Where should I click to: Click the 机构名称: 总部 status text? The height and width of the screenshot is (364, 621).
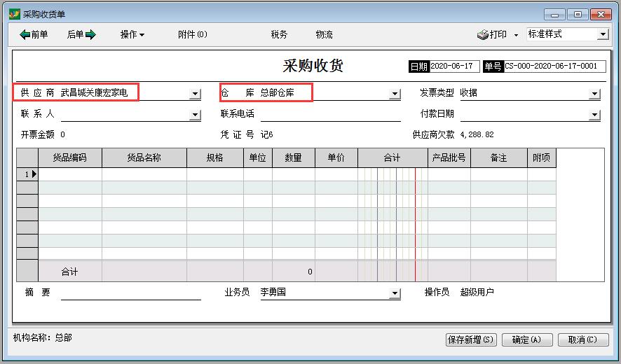(x=42, y=338)
